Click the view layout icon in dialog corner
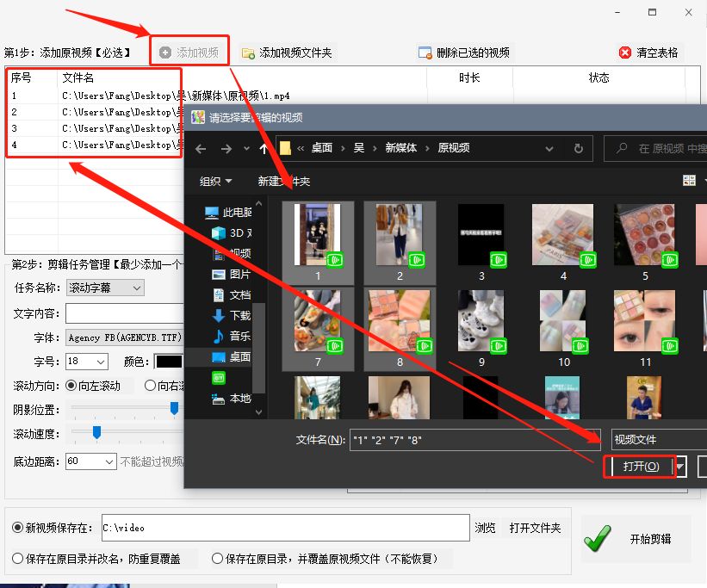Viewport: 707px width, 588px height. click(x=688, y=180)
